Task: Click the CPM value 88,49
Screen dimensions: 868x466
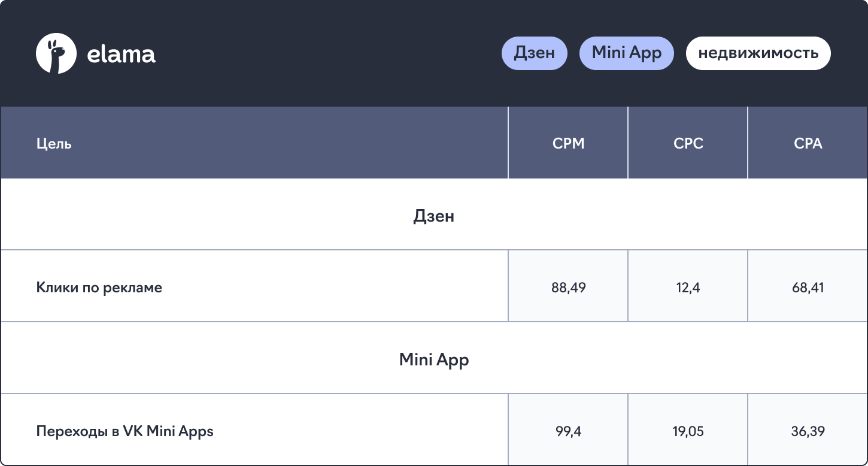Action: [x=568, y=288]
